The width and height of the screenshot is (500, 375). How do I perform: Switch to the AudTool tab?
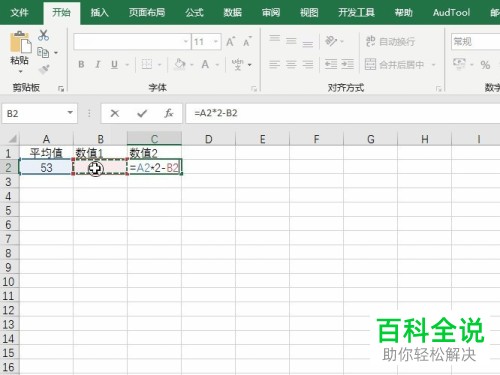[451, 13]
